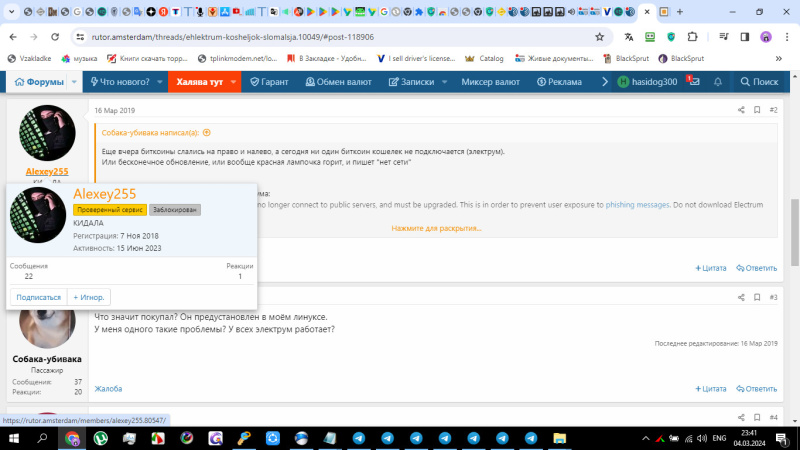Image resolution: width=800 pixels, height=450 pixels.
Task: Open hasidog300 account menu
Action: (x=647, y=82)
